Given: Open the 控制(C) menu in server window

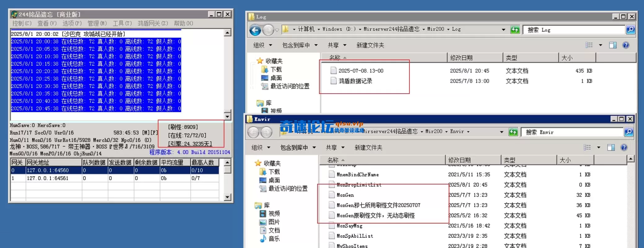Looking at the screenshot, I should click(22, 23).
